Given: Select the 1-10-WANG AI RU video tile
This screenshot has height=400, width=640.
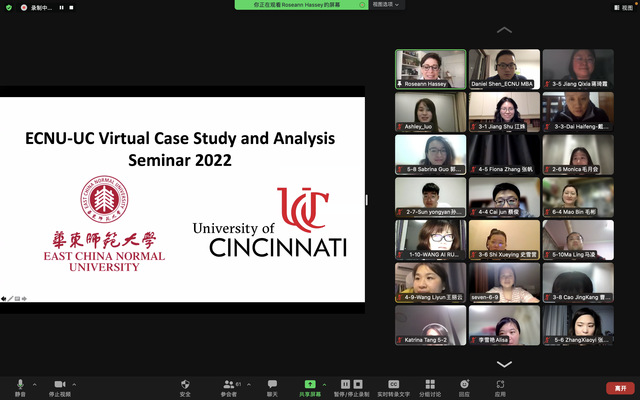Looking at the screenshot, I should pyautogui.click(x=431, y=240).
